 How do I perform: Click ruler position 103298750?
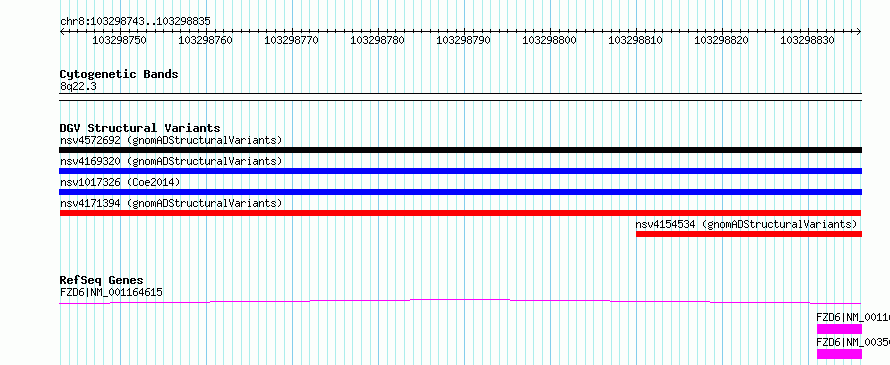[x=119, y=40]
